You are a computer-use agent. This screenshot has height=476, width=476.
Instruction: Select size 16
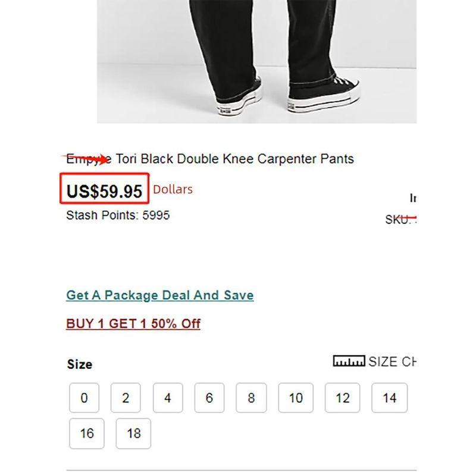87,433
